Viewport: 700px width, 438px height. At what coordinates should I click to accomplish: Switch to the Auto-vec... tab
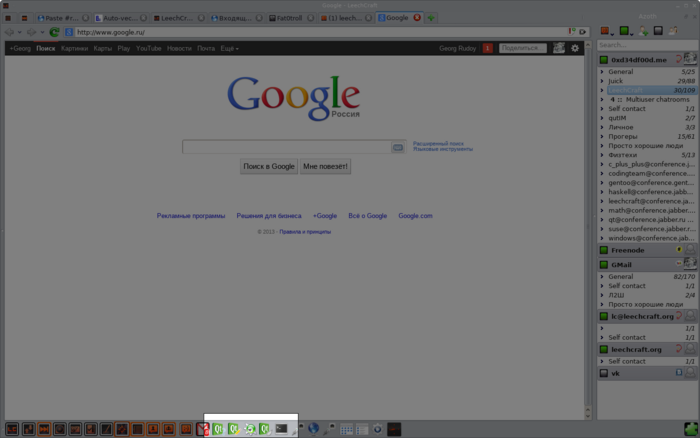click(121, 18)
